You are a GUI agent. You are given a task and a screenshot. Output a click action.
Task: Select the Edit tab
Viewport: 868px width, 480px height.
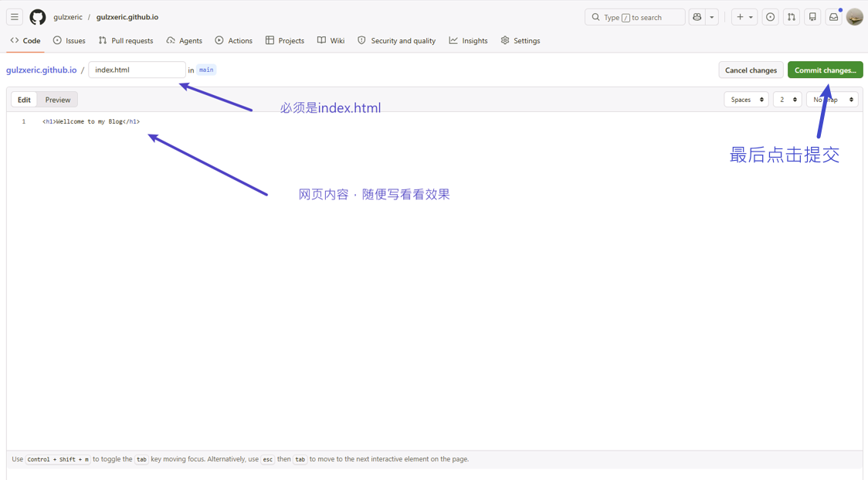[x=25, y=100]
